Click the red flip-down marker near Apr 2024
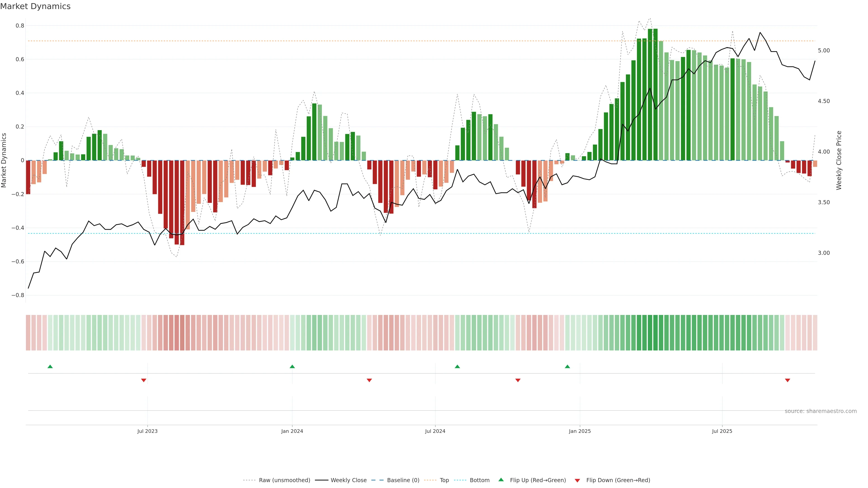The height and width of the screenshot is (488, 868). click(369, 380)
